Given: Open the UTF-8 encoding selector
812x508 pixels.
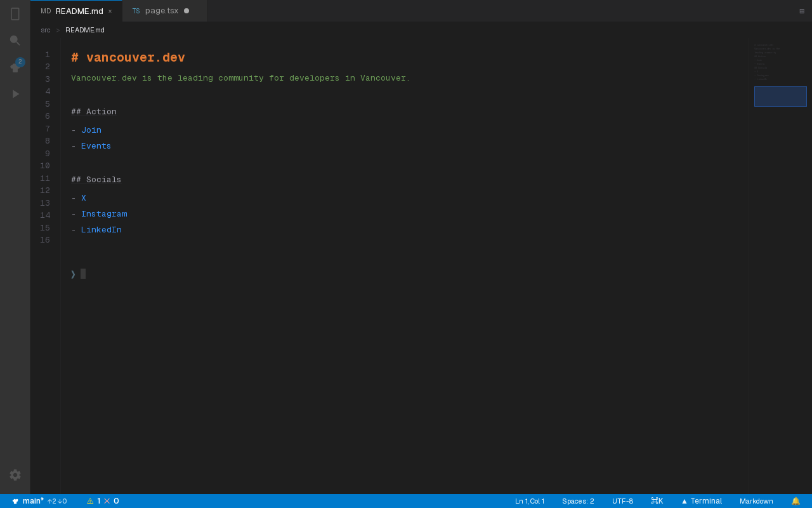Looking at the screenshot, I should point(622,501).
